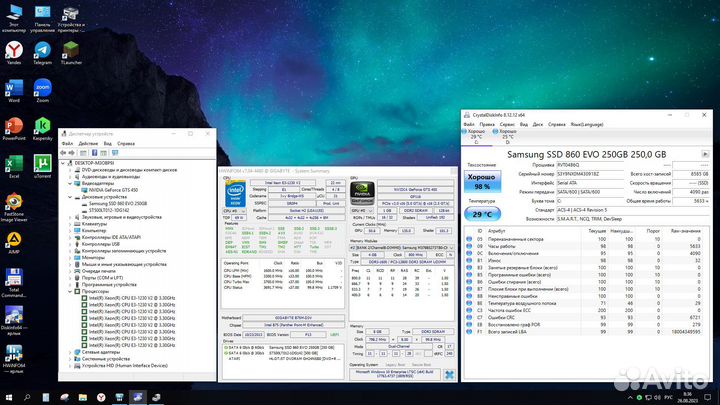Viewport: 720px width, 405px height.
Task: Open the TLauncher desktop icon
Action: pos(71,52)
